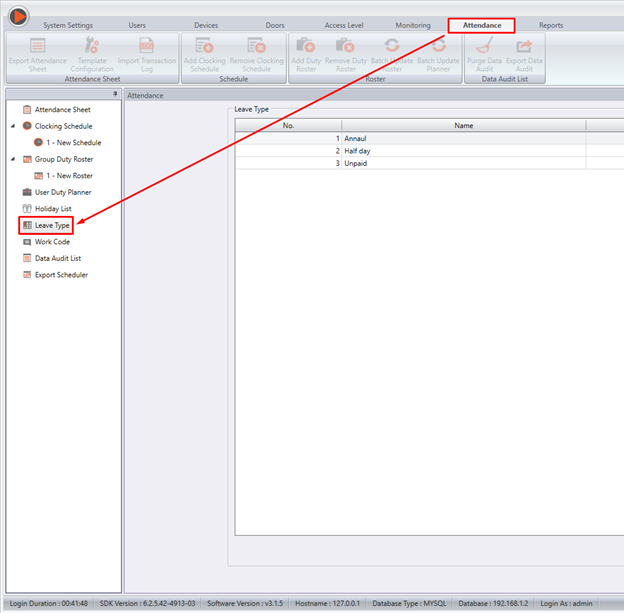
Task: Click Hostname 127.0.0.1 status entry
Action: [x=327, y=603]
